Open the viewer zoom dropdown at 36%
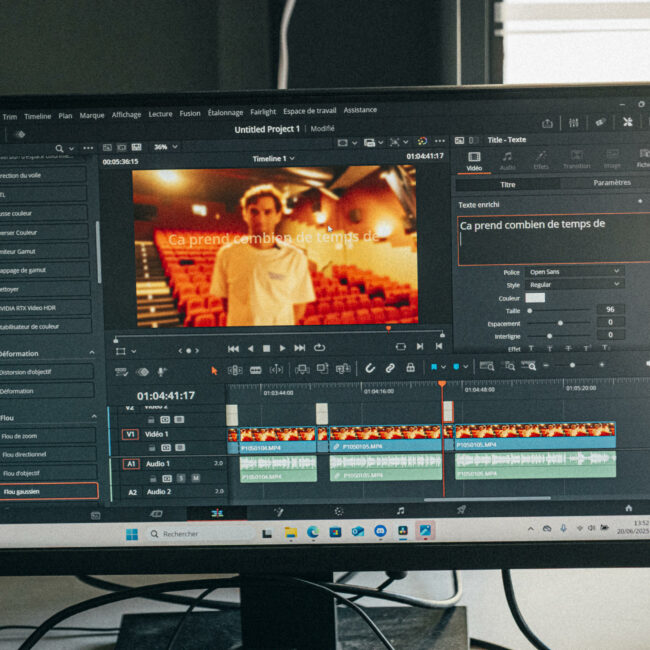This screenshot has width=650, height=650. 162,147
